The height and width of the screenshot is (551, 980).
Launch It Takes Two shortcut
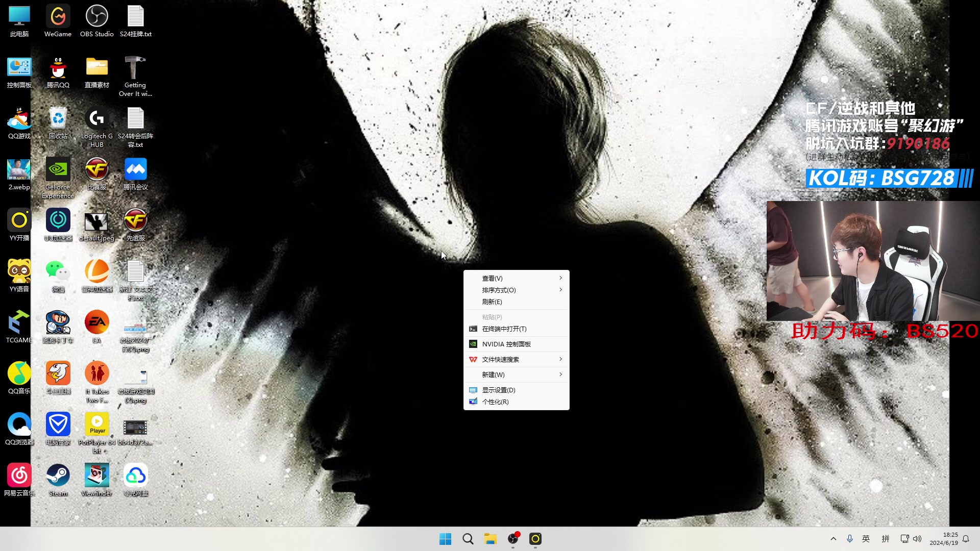coord(96,383)
